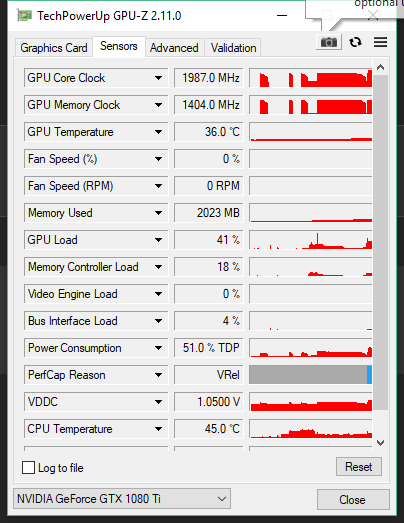Open NVIDIA GeForce GTX 1080 Ti selector
This screenshot has height=523, width=404.
tap(122, 499)
